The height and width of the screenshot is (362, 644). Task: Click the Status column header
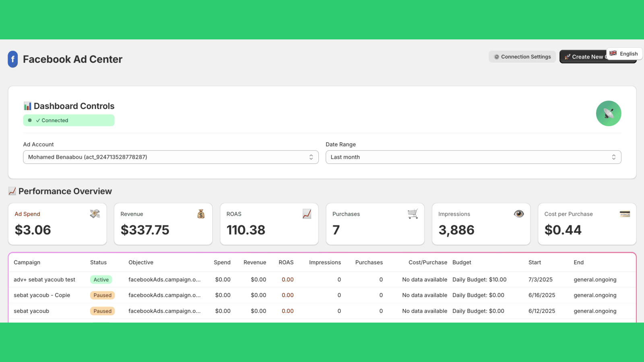pyautogui.click(x=98, y=262)
